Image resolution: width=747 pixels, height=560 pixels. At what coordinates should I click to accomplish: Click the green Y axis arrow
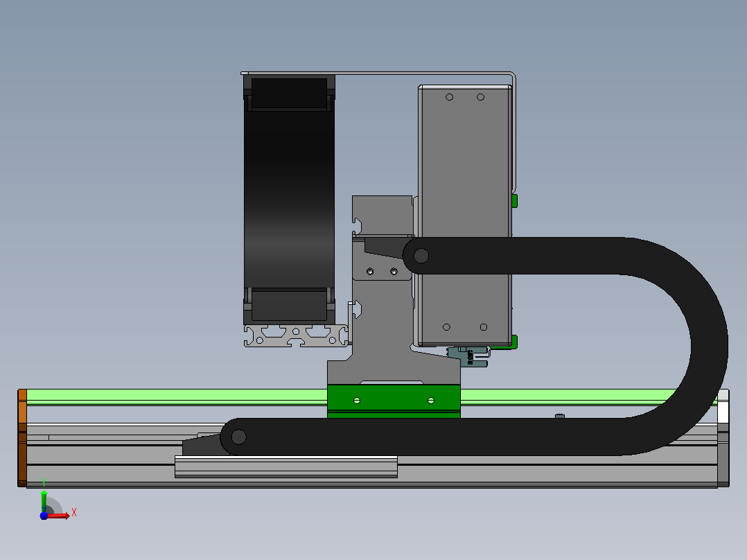click(44, 498)
